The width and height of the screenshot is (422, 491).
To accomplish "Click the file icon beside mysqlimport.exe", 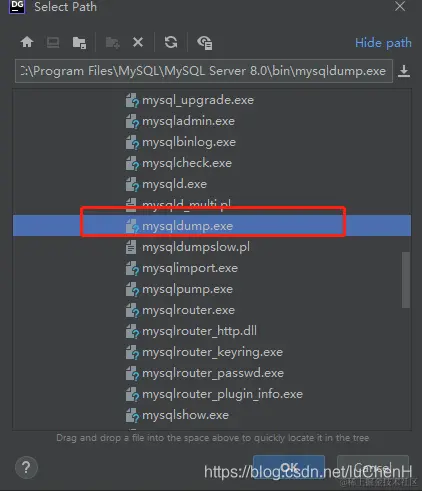I will click(132, 268).
